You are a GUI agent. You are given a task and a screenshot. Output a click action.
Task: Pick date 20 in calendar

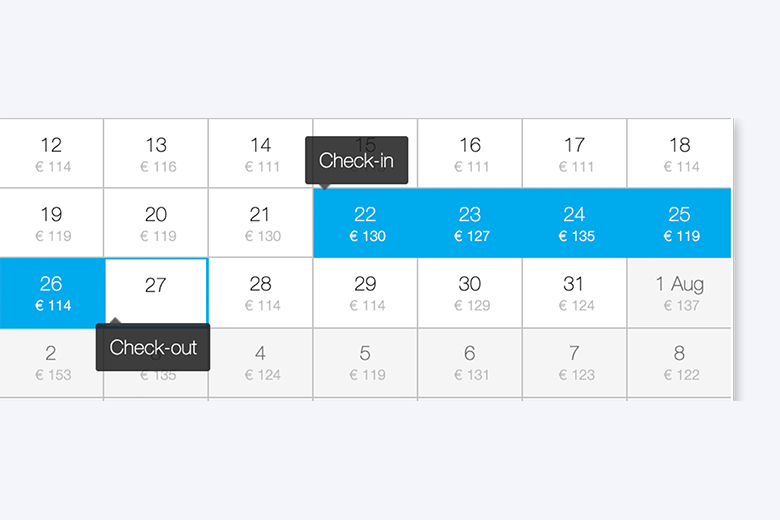[156, 224]
